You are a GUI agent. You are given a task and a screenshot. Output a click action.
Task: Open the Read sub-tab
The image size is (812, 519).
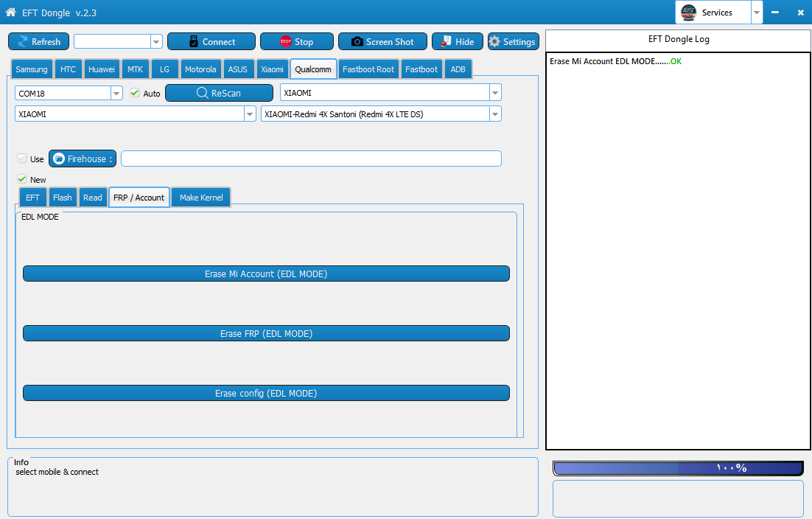click(93, 198)
